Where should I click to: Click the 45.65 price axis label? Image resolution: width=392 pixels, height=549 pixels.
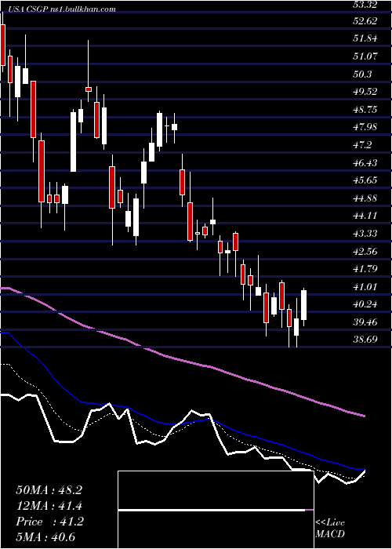[365, 180]
